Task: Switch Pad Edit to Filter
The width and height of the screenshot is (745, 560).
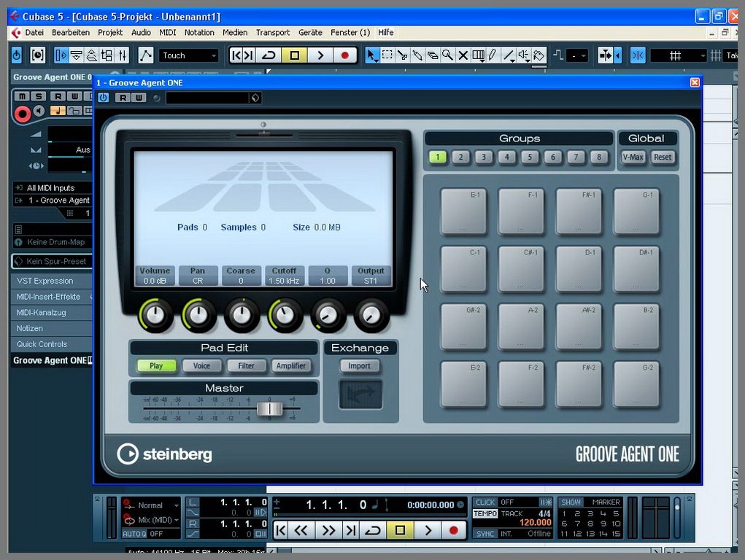Action: pos(246,366)
